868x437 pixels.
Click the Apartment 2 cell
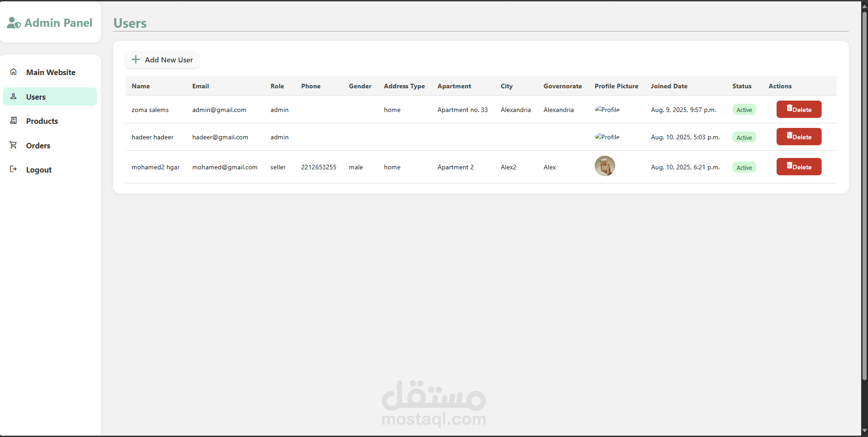[x=456, y=167]
